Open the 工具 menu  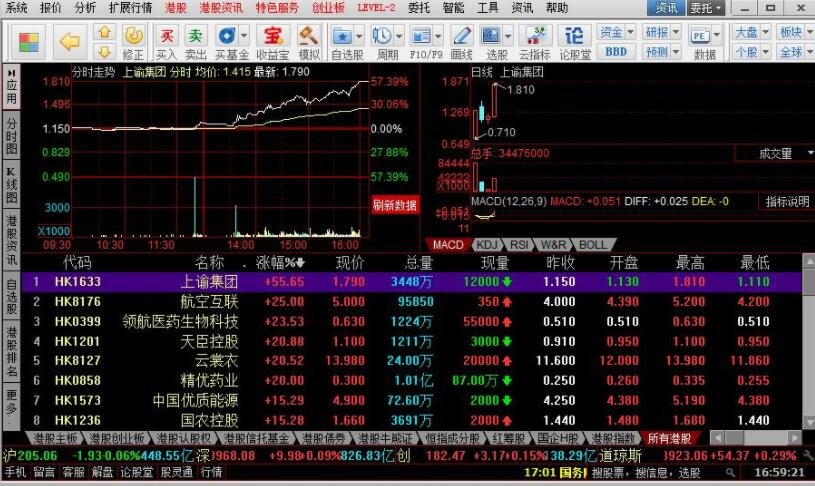point(488,8)
